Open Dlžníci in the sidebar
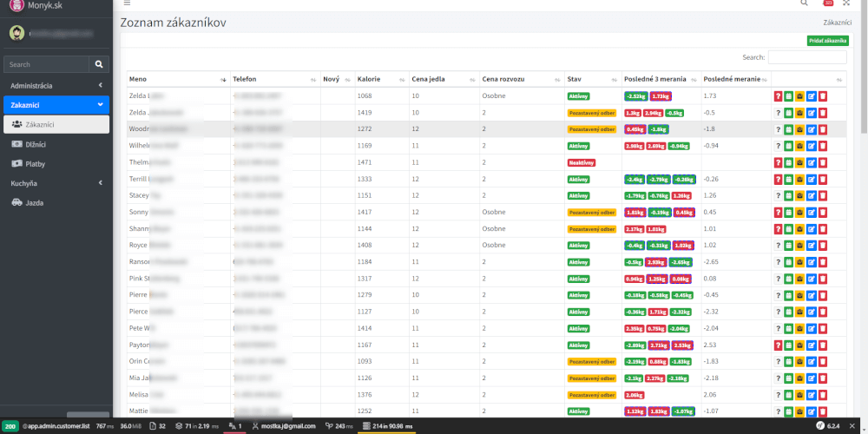 35,143
